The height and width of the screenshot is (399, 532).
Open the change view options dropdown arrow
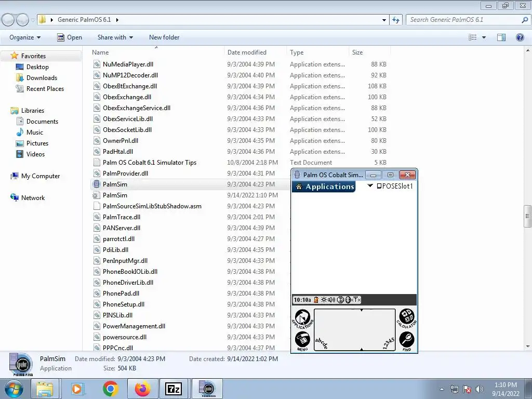pyautogui.click(x=484, y=37)
